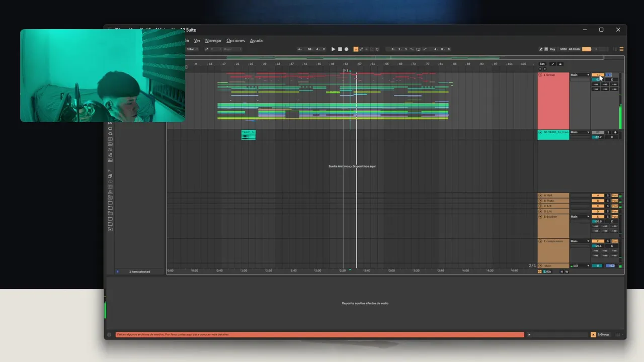Select the TAIKO audio clip
The height and width of the screenshot is (362, 644).
coord(249,135)
